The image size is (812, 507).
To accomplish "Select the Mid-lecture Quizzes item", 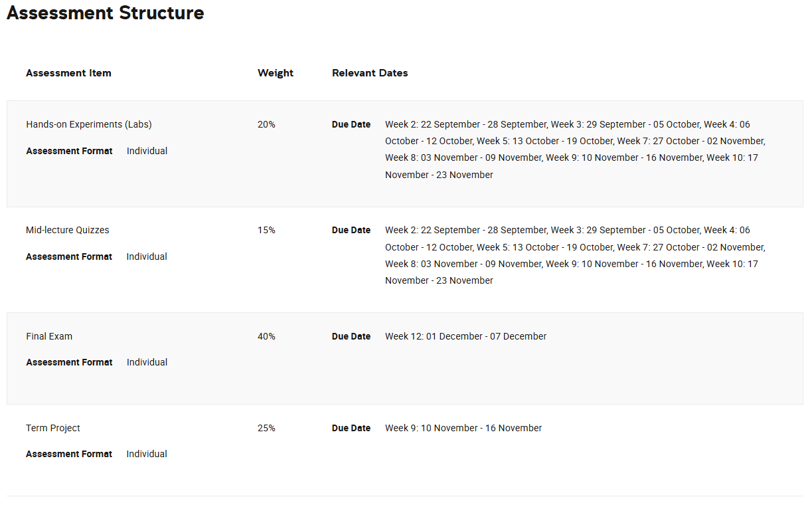I will point(68,230).
